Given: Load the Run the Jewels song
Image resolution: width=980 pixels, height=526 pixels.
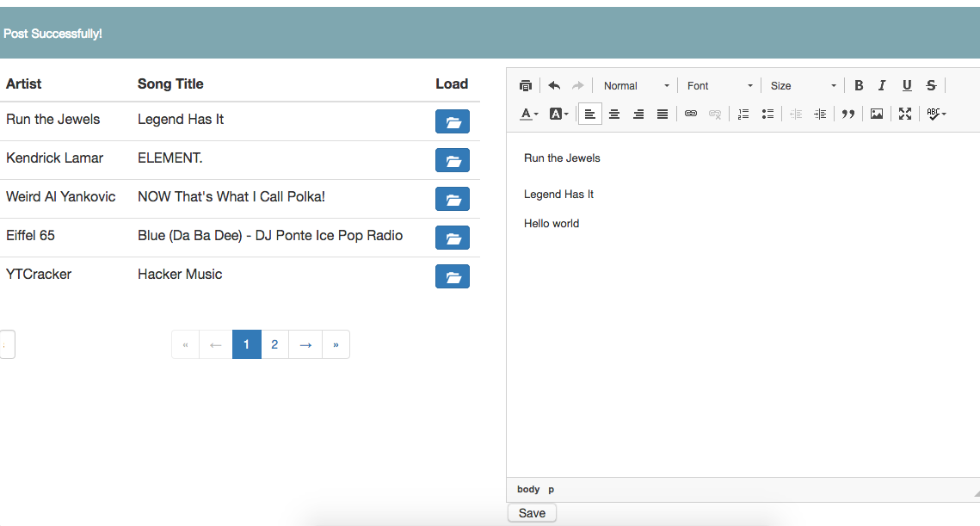Looking at the screenshot, I should point(453,121).
